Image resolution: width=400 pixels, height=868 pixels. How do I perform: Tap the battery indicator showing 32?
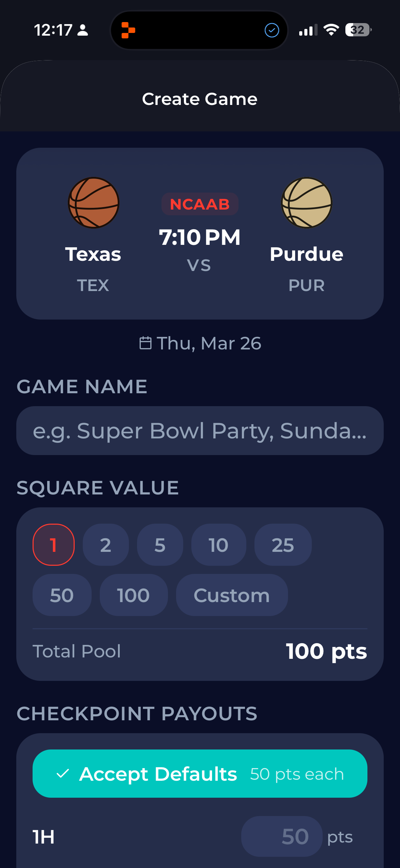358,30
